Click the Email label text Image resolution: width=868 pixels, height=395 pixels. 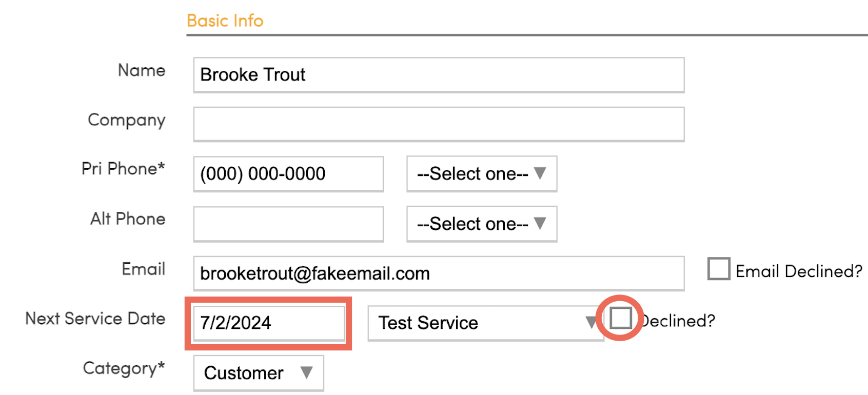(x=143, y=269)
